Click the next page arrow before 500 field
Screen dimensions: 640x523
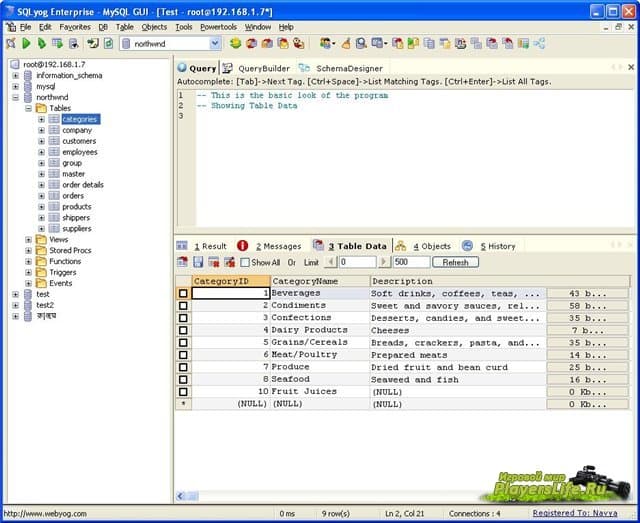384,262
